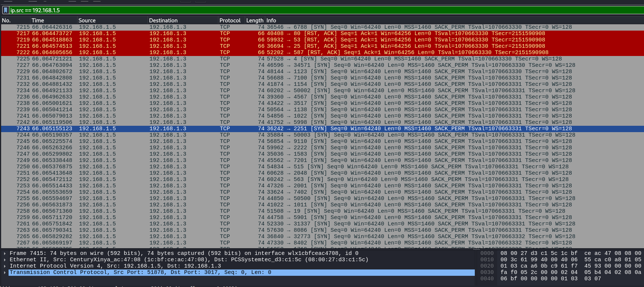Select the Transmission Control Protocol line

(x=241, y=272)
